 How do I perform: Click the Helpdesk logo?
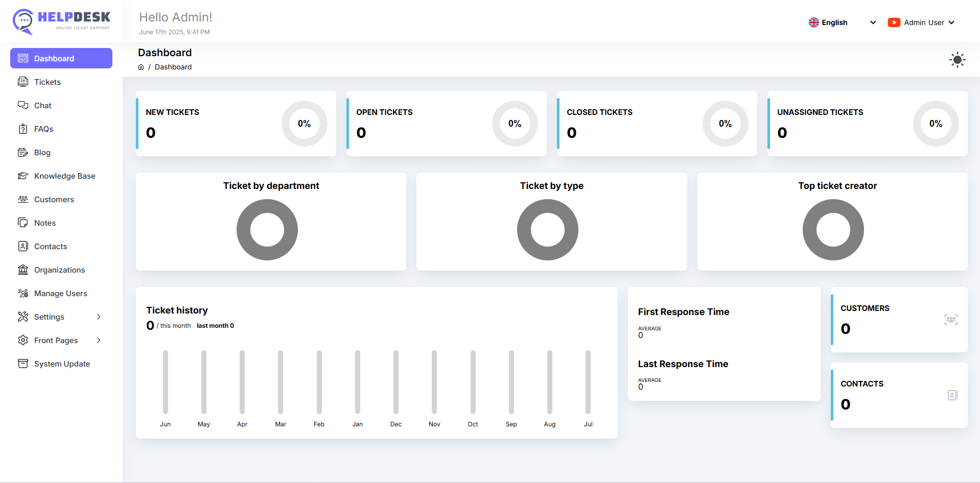[x=61, y=21]
